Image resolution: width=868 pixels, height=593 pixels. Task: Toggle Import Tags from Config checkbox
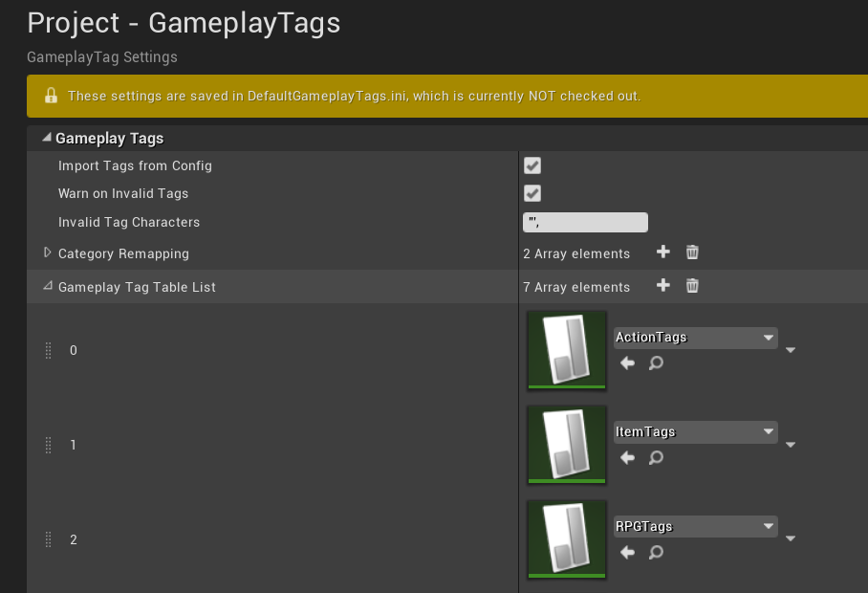pyautogui.click(x=532, y=165)
